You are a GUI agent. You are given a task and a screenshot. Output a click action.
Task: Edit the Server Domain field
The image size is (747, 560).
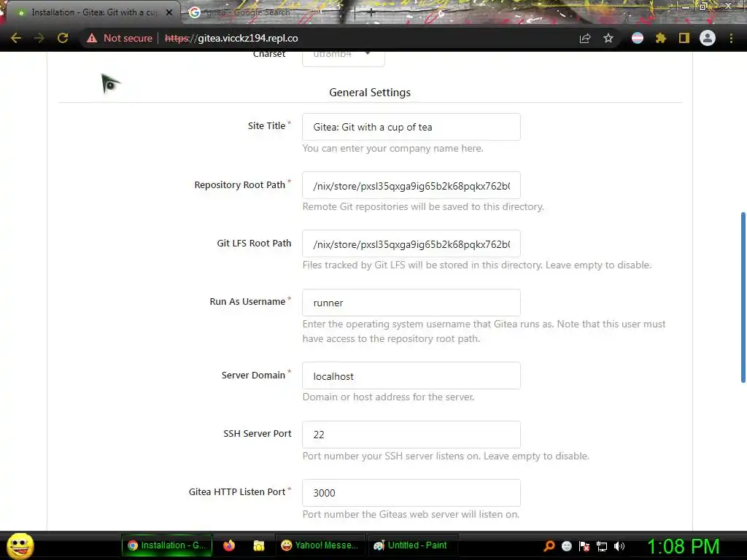point(411,376)
